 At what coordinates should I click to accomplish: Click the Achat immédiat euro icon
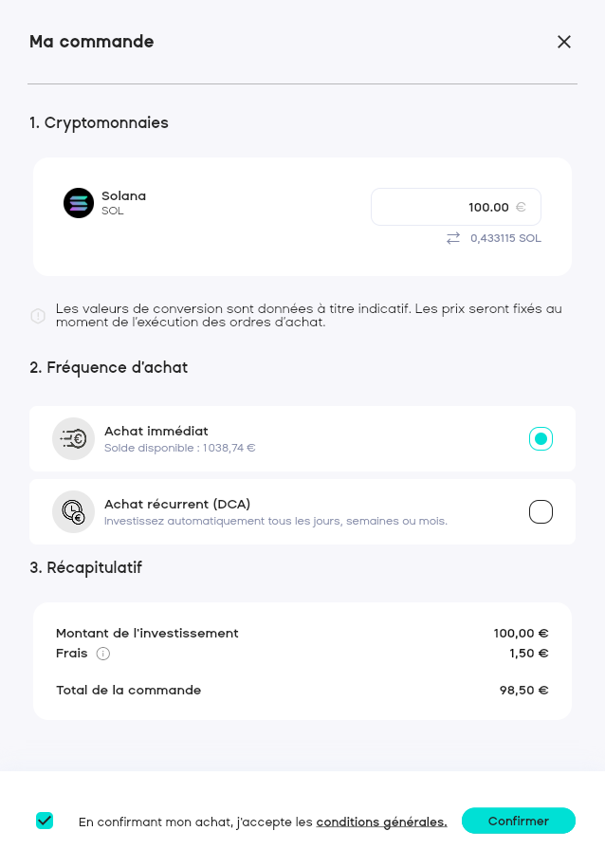pyautogui.click(x=73, y=438)
